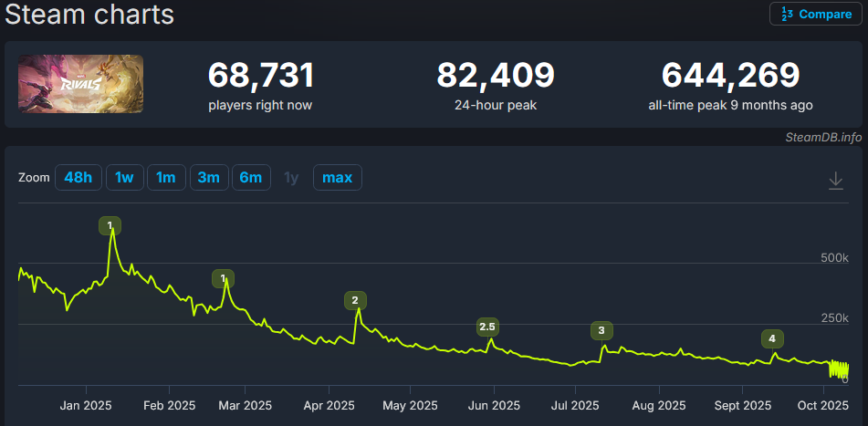The height and width of the screenshot is (426, 868).
Task: Click the SteamDB.info credit text
Action: (x=823, y=137)
